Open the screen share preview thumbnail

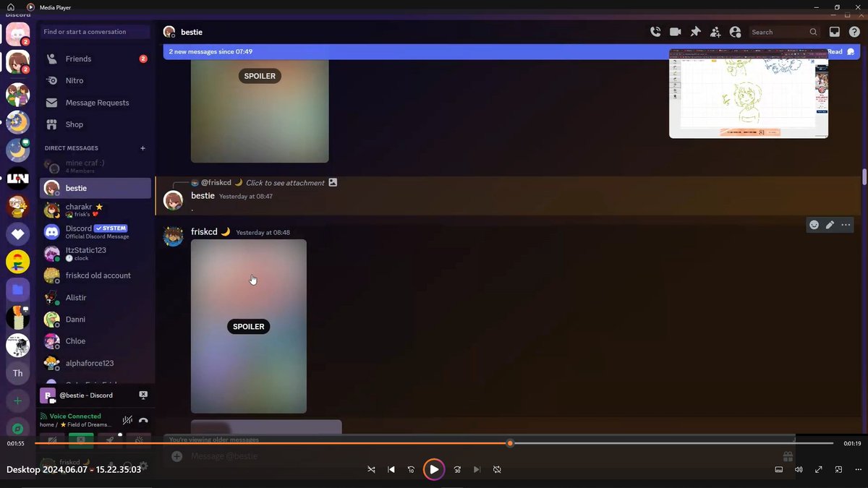[749, 93]
